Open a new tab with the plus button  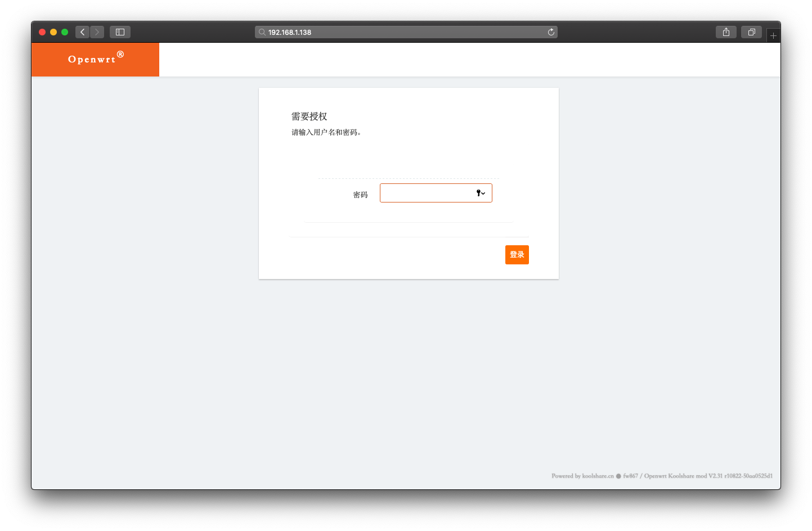(x=773, y=35)
